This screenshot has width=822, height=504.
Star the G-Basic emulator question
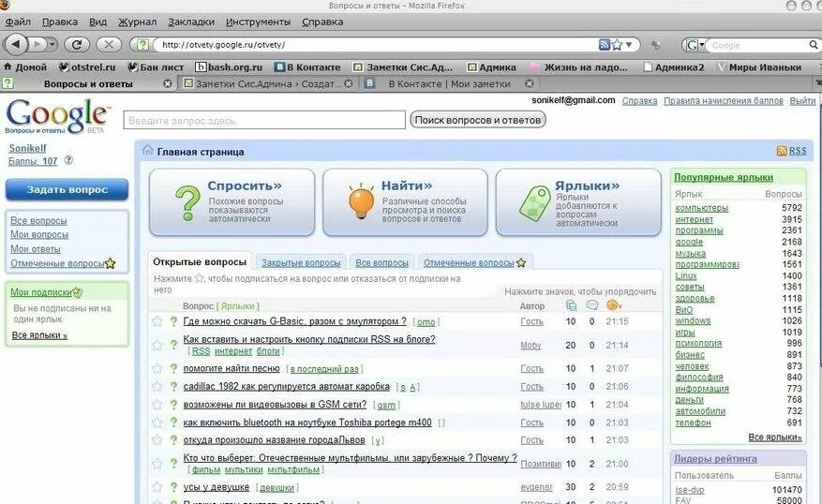(x=157, y=321)
